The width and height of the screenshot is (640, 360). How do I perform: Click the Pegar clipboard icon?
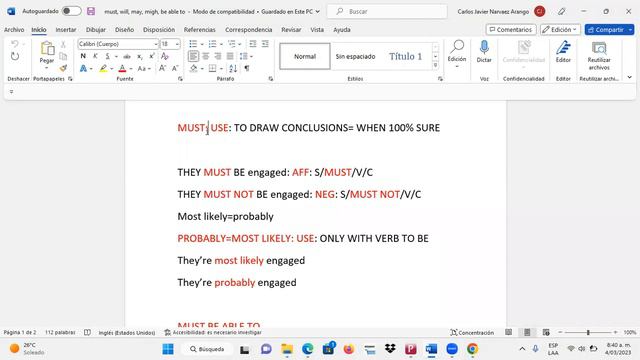[47, 49]
